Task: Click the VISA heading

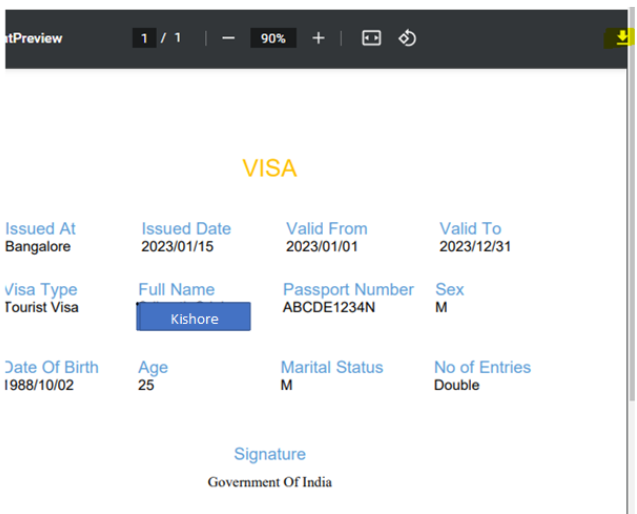Action: tap(270, 168)
